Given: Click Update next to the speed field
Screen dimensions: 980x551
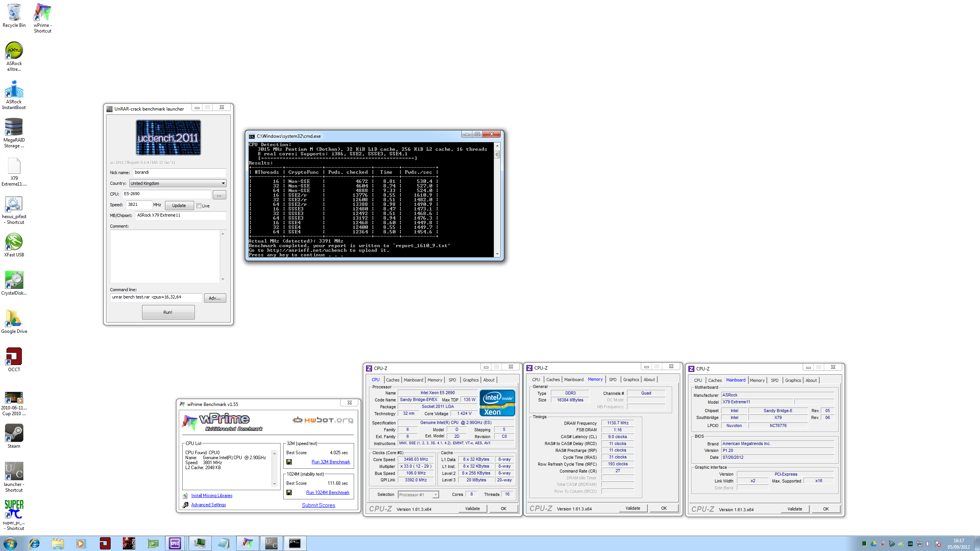Looking at the screenshot, I should click(179, 205).
